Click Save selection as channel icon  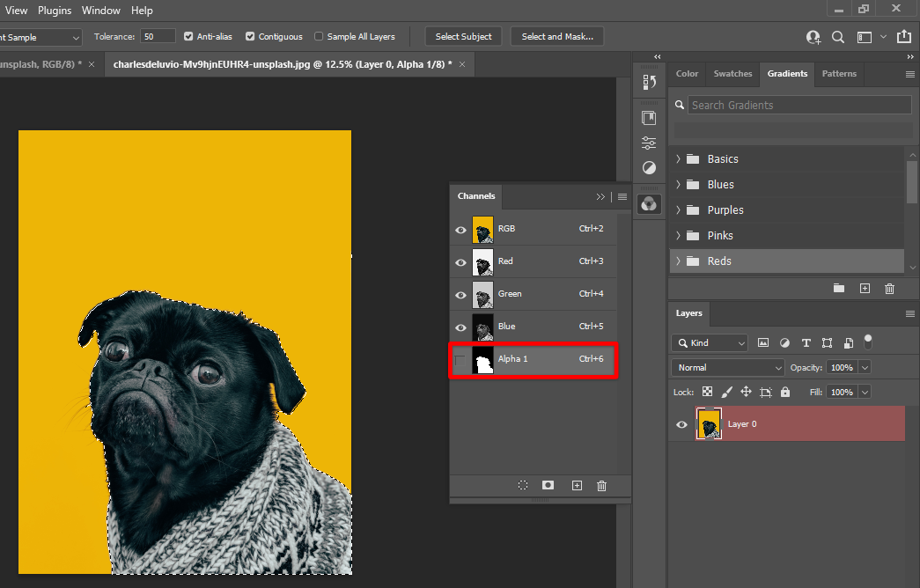(548, 485)
